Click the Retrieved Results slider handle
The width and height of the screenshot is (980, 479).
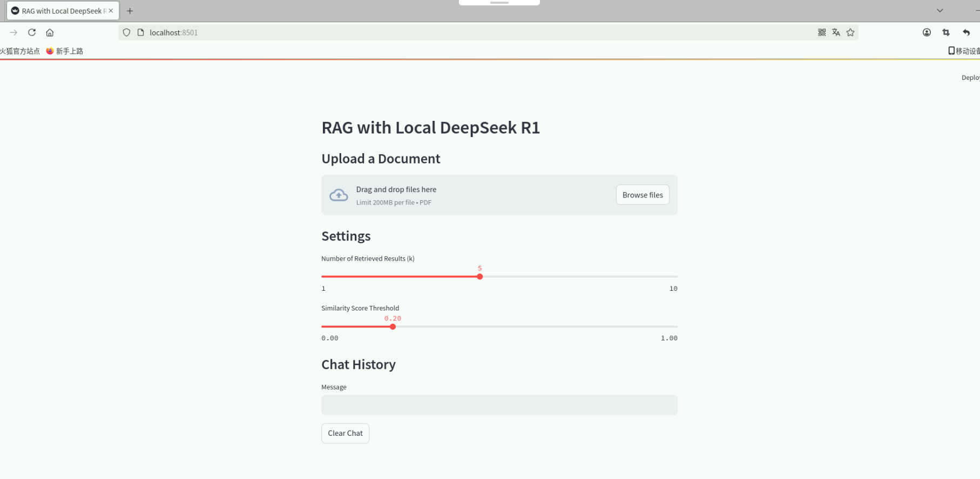(x=479, y=277)
